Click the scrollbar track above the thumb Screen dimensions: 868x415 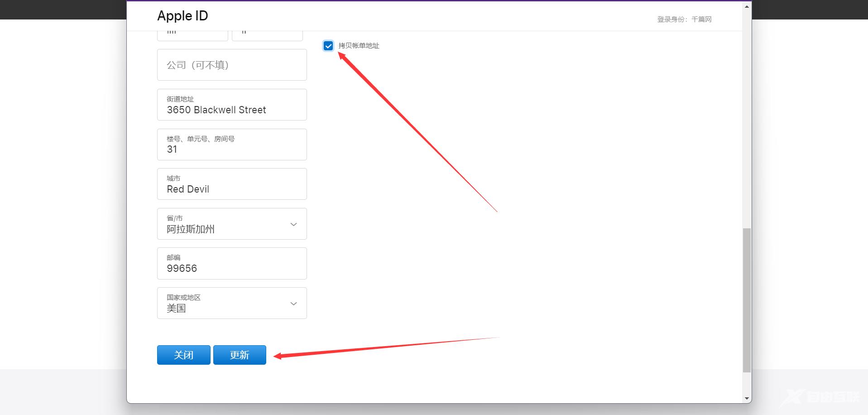tap(747, 118)
